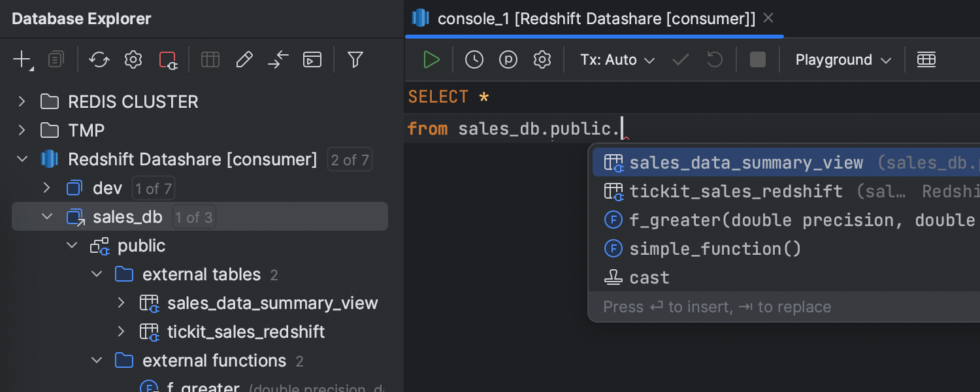Screen dimensions: 980x392
Task: Open the query history clock icon
Action: pos(474,60)
